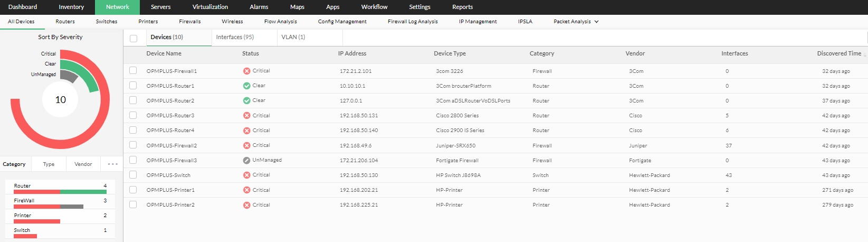Image resolution: width=868 pixels, height=242 pixels.
Task: Click Clear status icon for OPMPLUS-Router2
Action: pyautogui.click(x=246, y=100)
